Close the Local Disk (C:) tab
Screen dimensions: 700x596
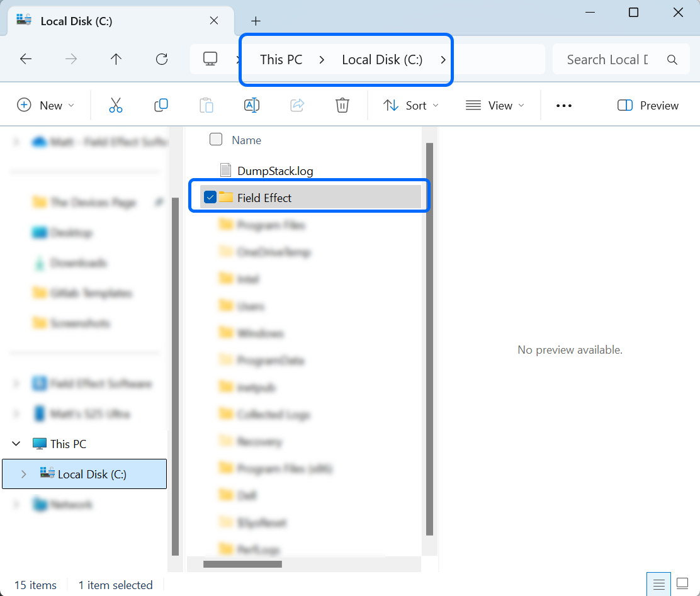(x=214, y=21)
